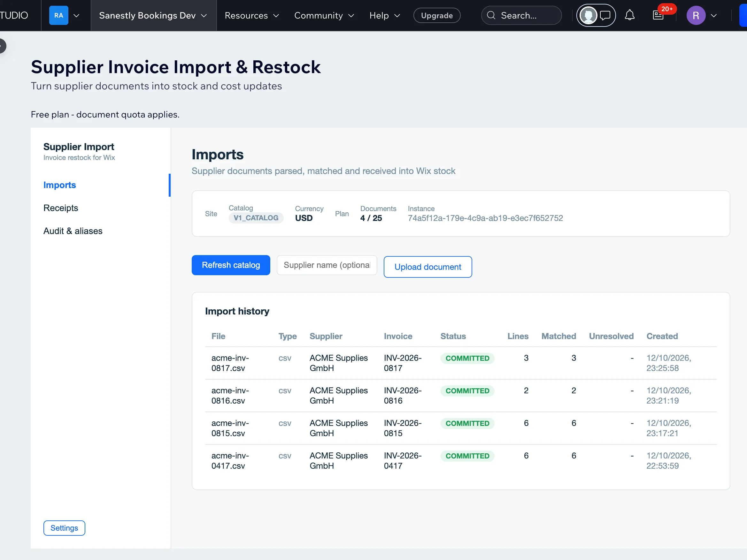Click file acme-inv-0815.csv
This screenshot has width=747, height=560.
pos(230,428)
